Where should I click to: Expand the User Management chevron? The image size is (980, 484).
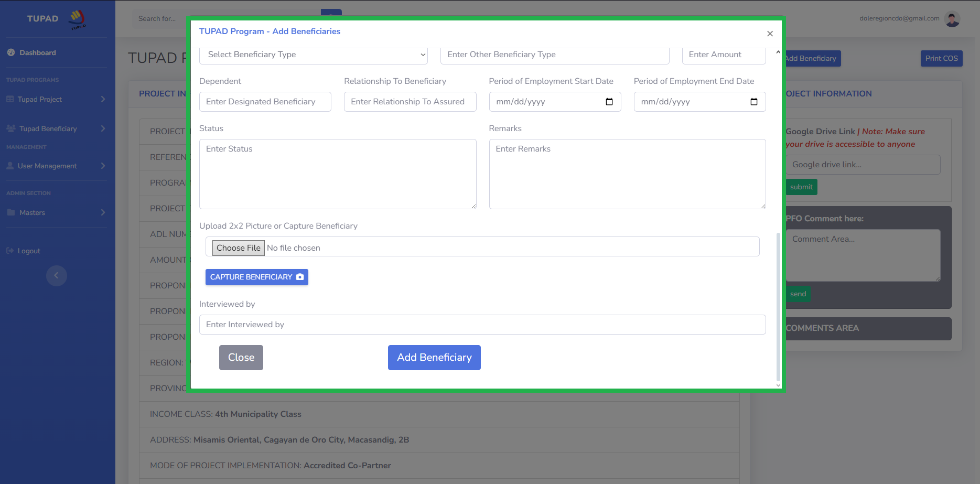pos(103,166)
